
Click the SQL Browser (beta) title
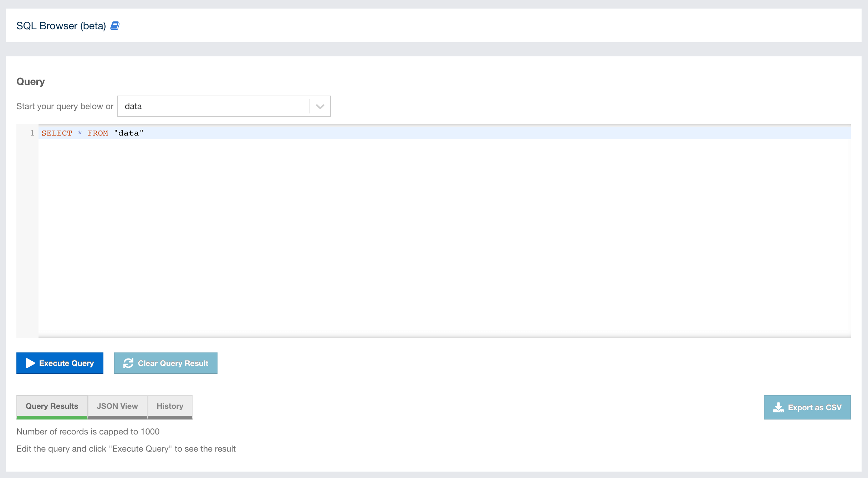pyautogui.click(x=61, y=26)
